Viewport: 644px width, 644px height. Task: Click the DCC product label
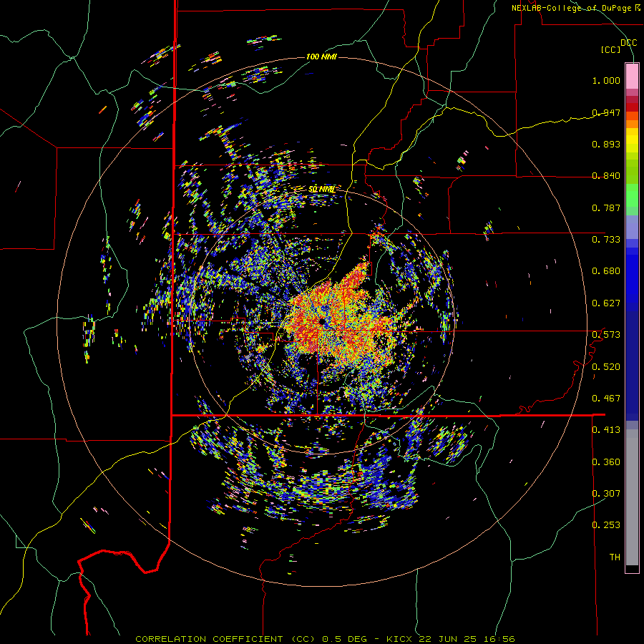click(628, 42)
